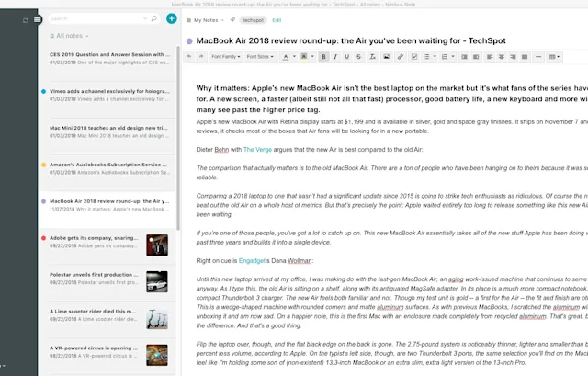Click the Lime scooter thumbnail
This screenshot has height=376, width=588.
(x=157, y=319)
